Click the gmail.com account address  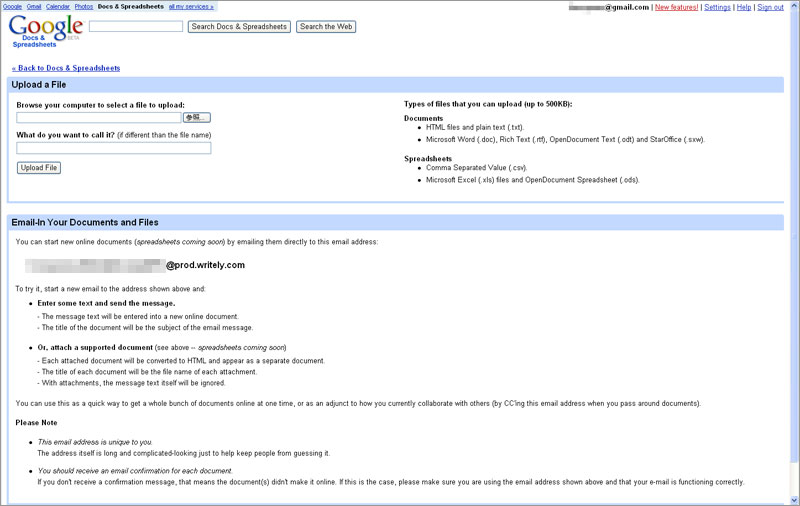point(609,7)
